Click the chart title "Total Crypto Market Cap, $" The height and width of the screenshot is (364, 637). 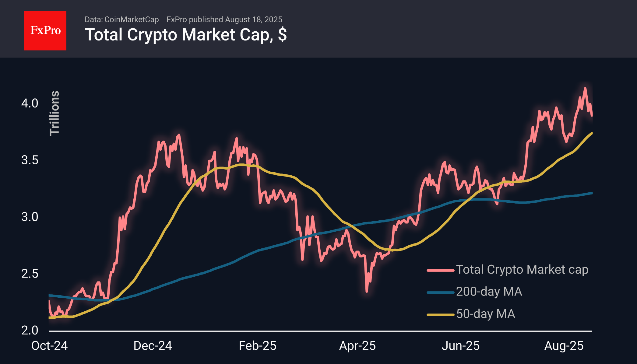[186, 35]
